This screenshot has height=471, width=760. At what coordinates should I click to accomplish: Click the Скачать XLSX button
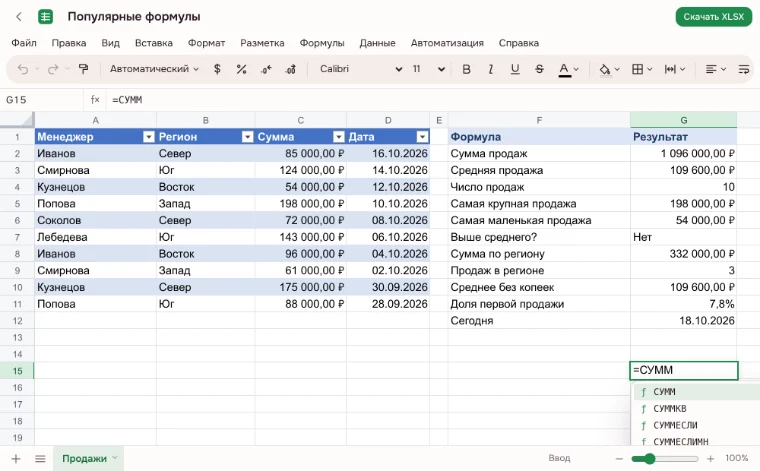(x=713, y=17)
